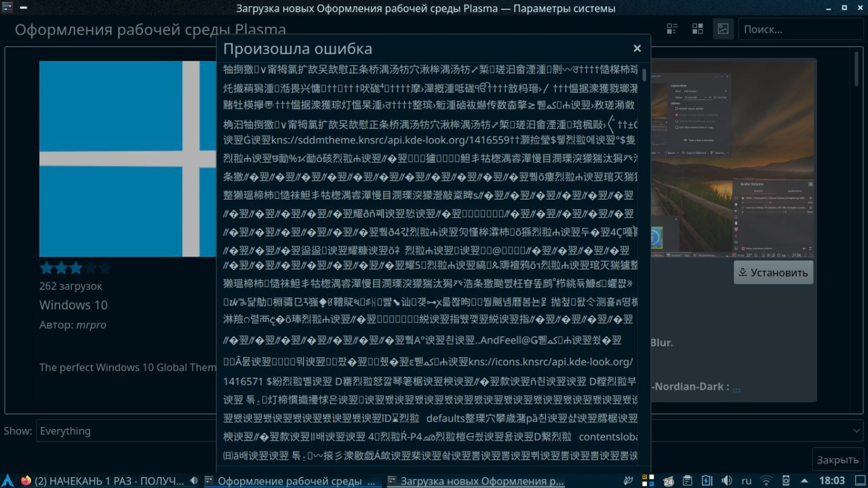Open the battery and power tray icon
This screenshot has height=488, width=868.
[x=707, y=481]
